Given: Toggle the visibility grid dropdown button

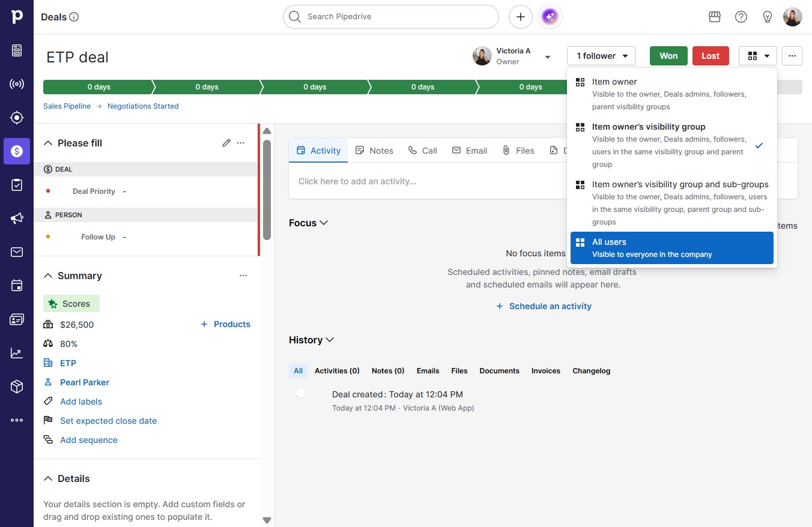Looking at the screenshot, I should [758, 56].
